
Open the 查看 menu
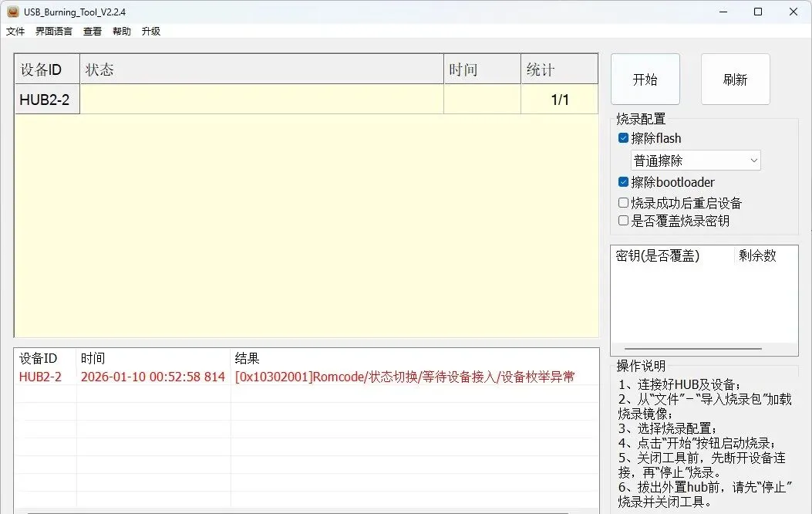[x=93, y=31]
